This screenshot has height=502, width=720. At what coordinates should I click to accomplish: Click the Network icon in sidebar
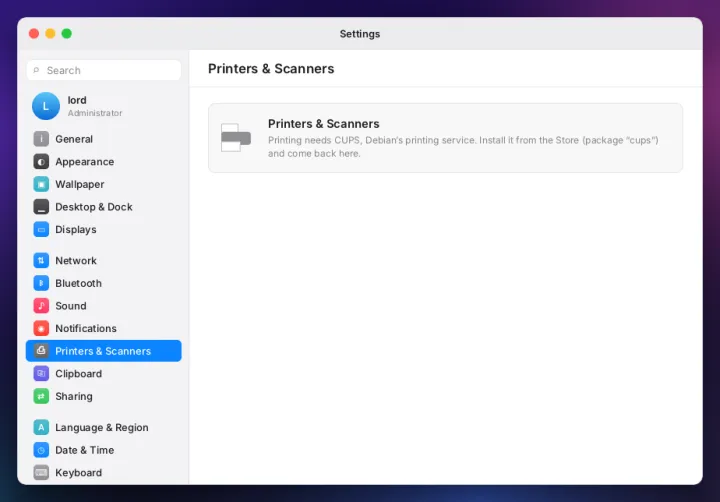(41, 260)
